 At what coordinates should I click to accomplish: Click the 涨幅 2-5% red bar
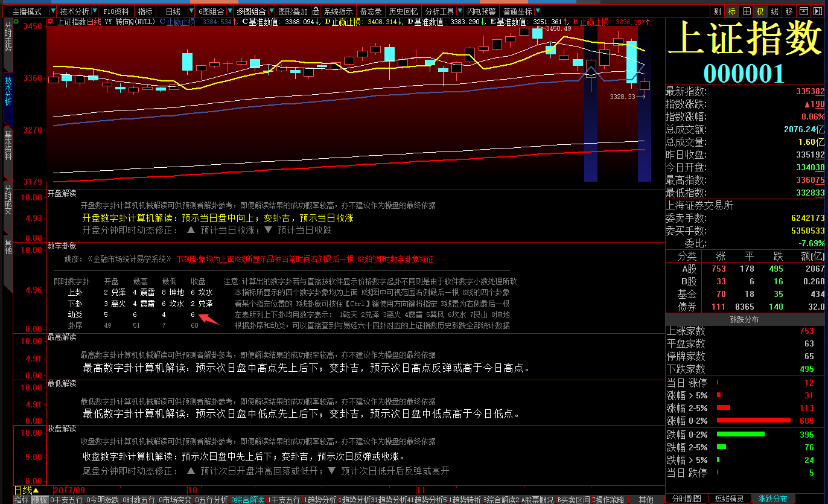point(723,407)
